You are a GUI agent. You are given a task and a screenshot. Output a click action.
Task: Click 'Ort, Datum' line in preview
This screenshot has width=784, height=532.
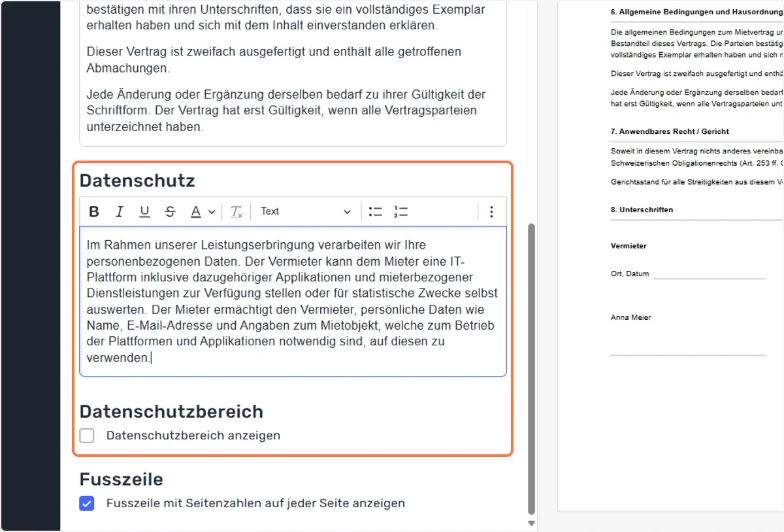(x=688, y=274)
